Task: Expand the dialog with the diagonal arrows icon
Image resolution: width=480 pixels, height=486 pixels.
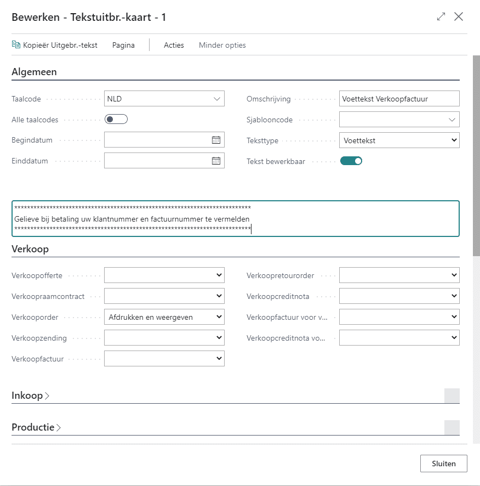Action: pyautogui.click(x=441, y=17)
